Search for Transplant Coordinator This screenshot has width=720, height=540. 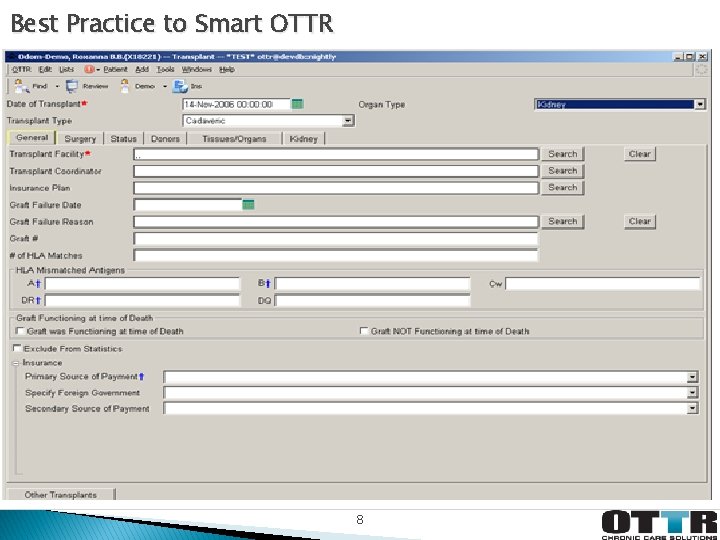pyautogui.click(x=562, y=171)
